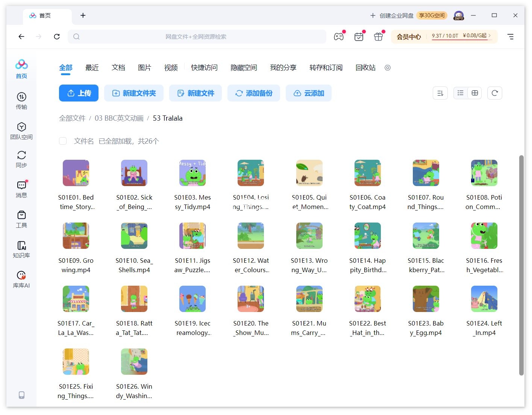Select the 文档 tab

click(x=118, y=68)
